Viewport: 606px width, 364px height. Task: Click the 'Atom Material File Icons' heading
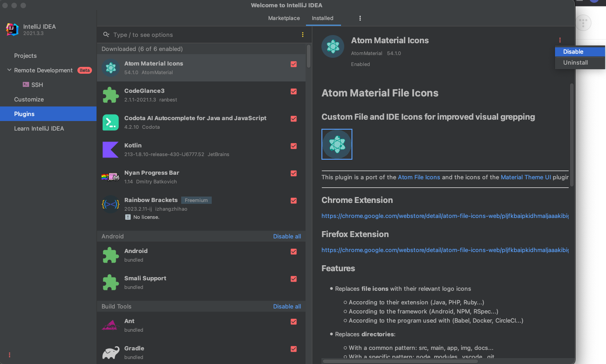click(380, 93)
